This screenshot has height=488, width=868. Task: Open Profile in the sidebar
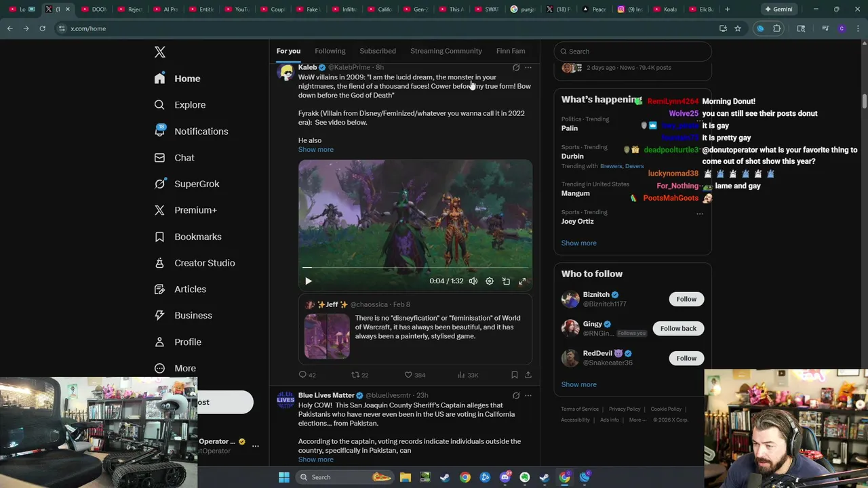pos(177,342)
